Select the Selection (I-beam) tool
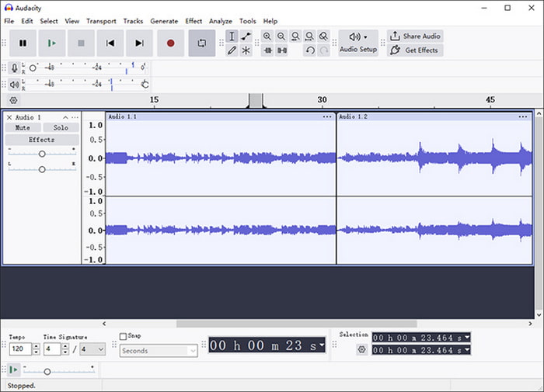 [232, 36]
